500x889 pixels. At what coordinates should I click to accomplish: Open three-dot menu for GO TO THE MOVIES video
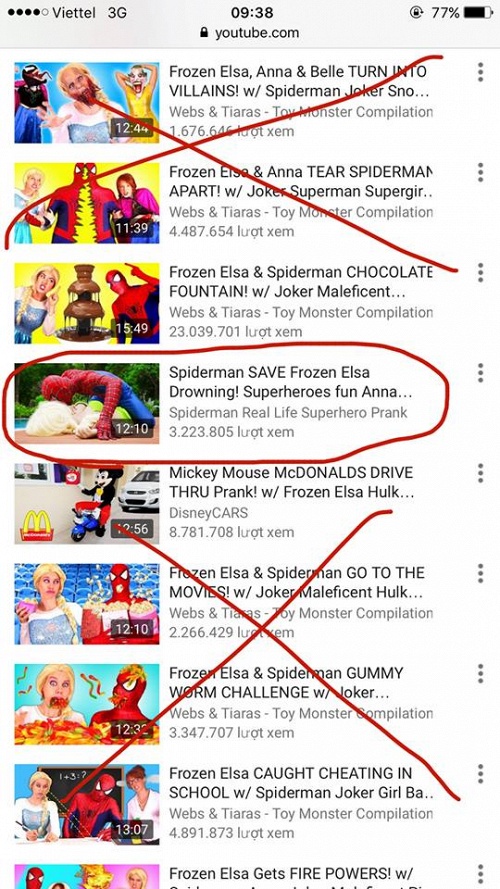480,574
